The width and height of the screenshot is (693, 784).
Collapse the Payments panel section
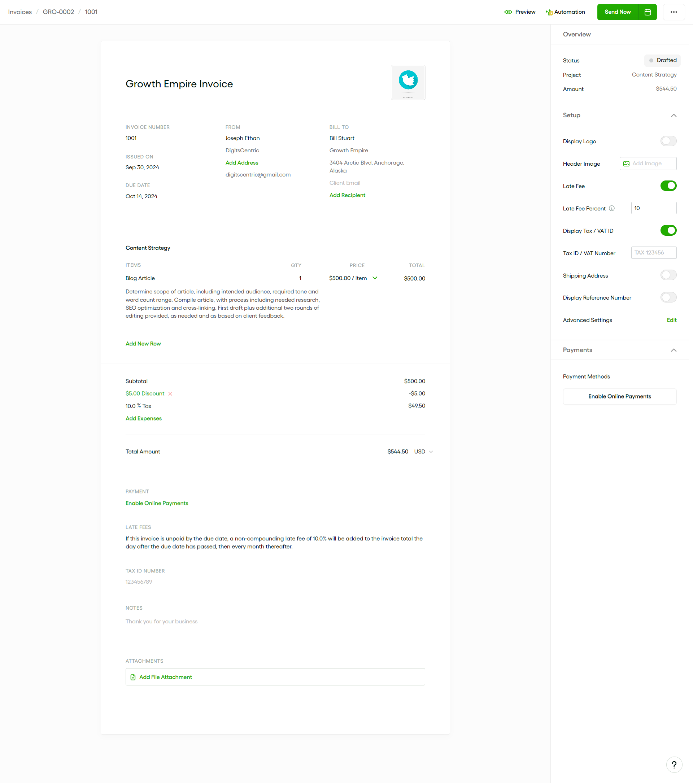point(674,350)
